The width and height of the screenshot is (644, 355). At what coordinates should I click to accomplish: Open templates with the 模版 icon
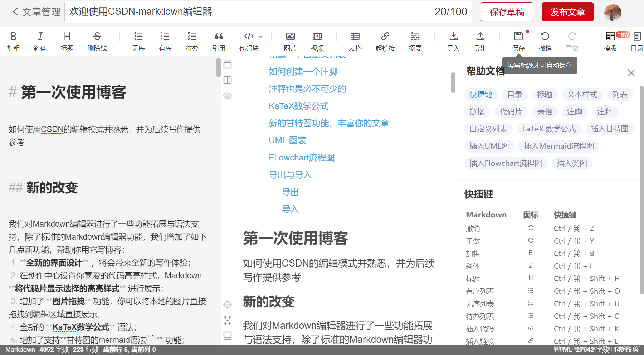(610, 41)
